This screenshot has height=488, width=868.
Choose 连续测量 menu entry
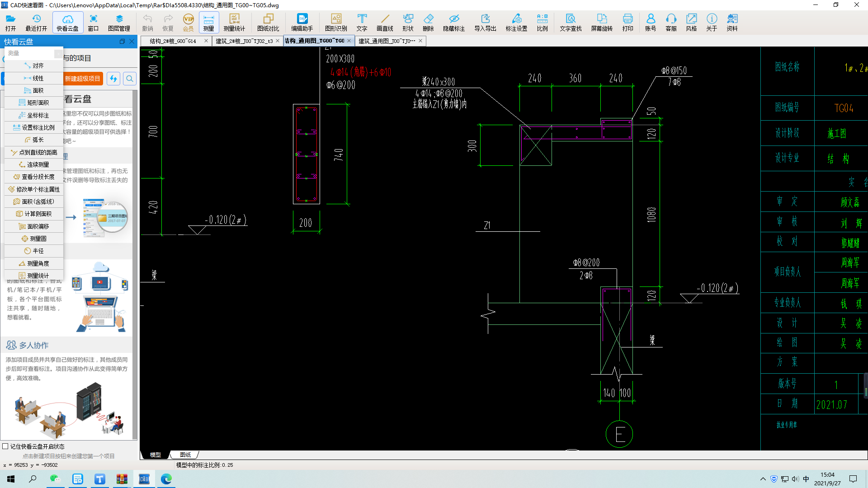(x=34, y=164)
